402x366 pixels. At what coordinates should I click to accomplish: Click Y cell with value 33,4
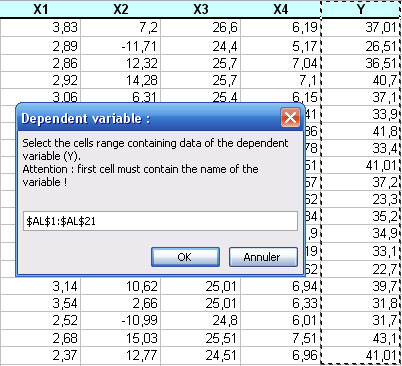(361, 148)
